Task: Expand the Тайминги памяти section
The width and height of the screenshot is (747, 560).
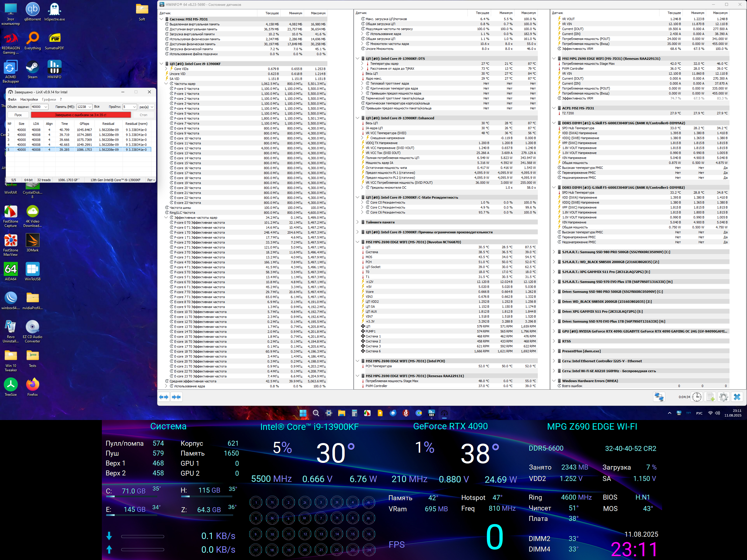Action: (358, 222)
